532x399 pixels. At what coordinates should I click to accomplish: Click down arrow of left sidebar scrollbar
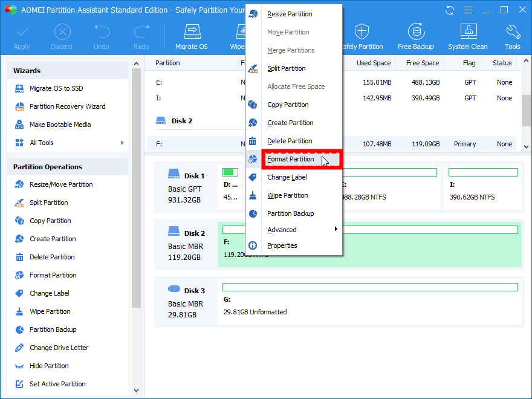click(137, 391)
